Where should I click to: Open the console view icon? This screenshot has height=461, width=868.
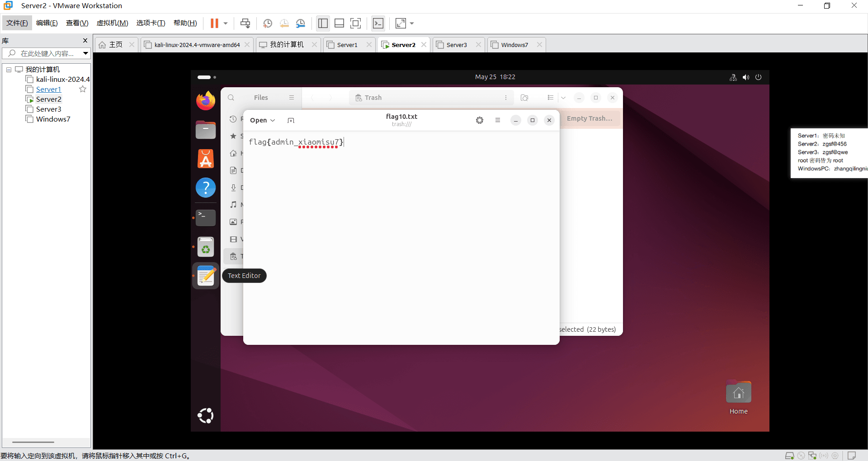(x=378, y=24)
